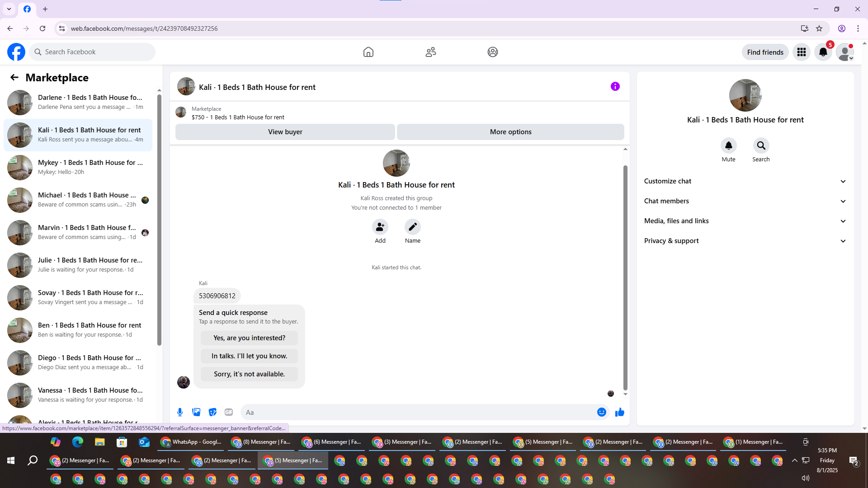Click the purple conversation information icon
Image resolution: width=868 pixels, height=488 pixels.
tap(615, 86)
